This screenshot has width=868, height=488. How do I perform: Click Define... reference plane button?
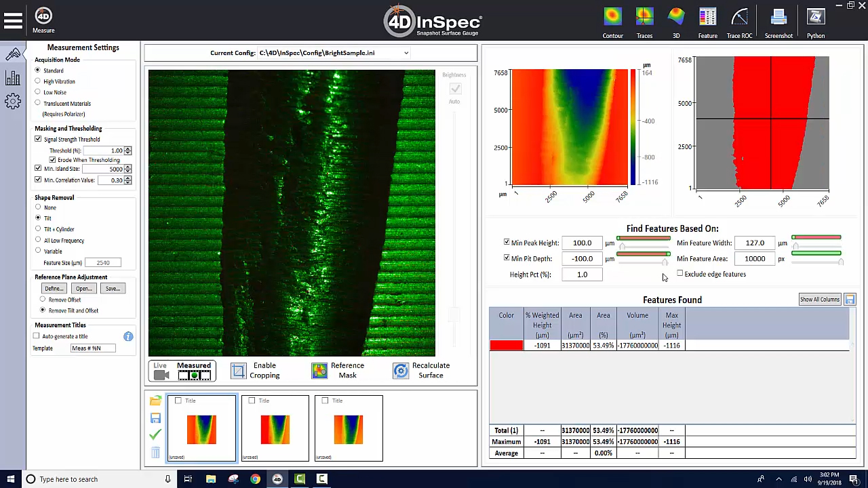click(54, 289)
